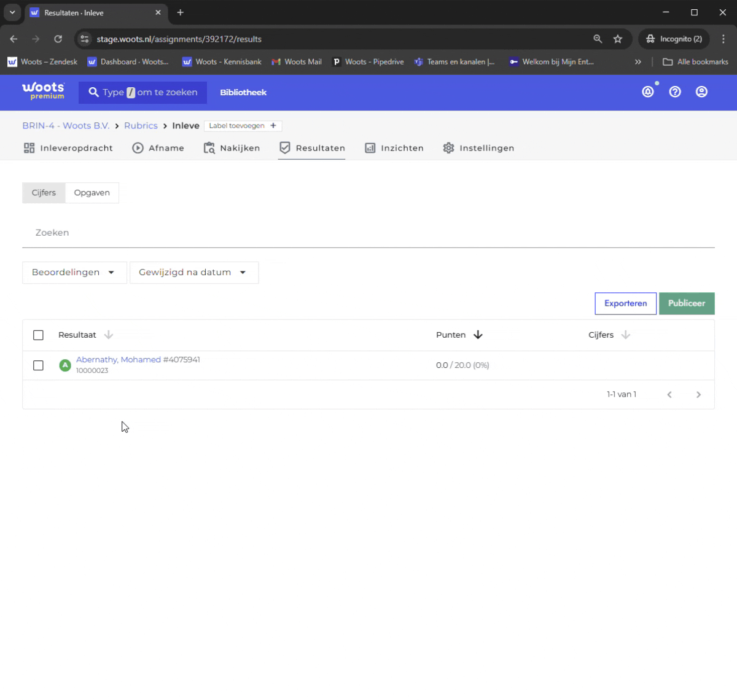737x700 pixels.
Task: Open Gewijzigd na datum dropdown
Action: point(194,273)
